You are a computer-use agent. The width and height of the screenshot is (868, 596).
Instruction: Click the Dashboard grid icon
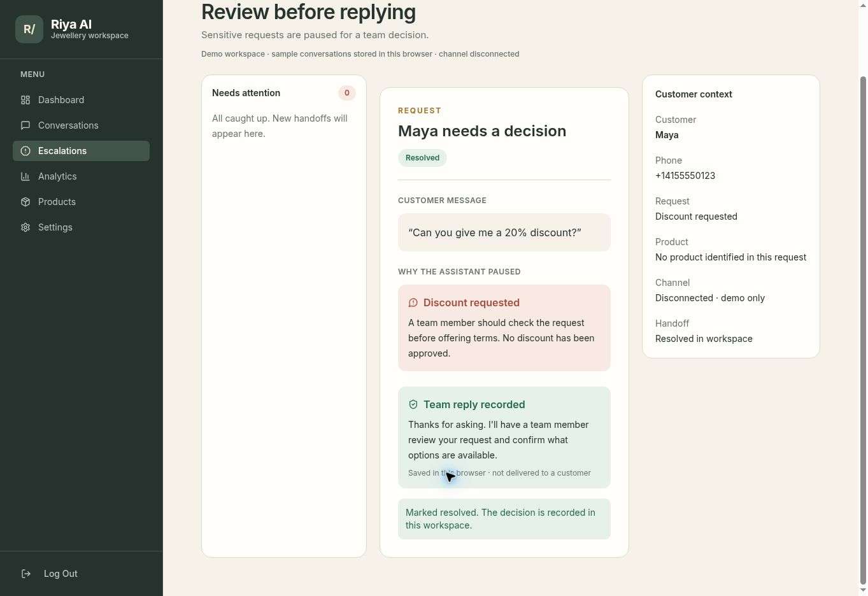tap(25, 100)
